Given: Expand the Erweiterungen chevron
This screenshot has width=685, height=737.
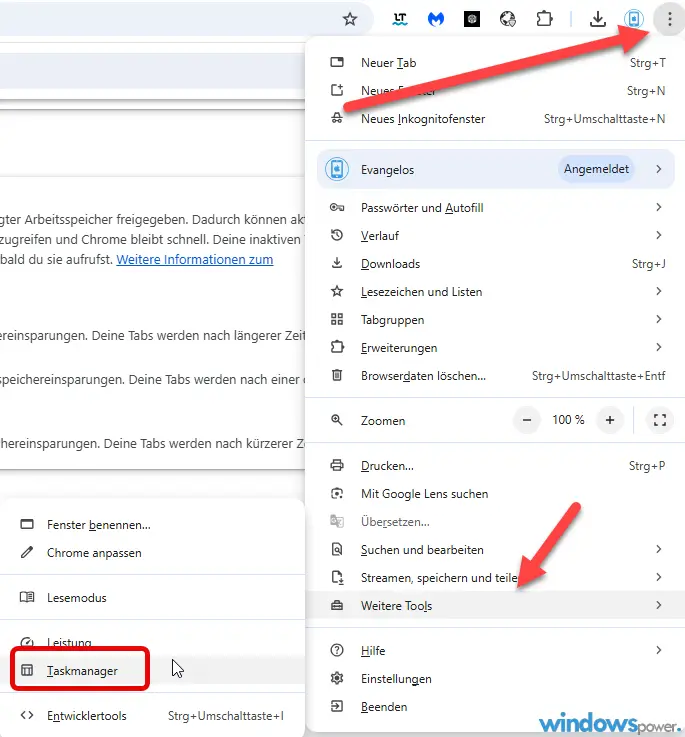Looking at the screenshot, I should pyautogui.click(x=659, y=347).
